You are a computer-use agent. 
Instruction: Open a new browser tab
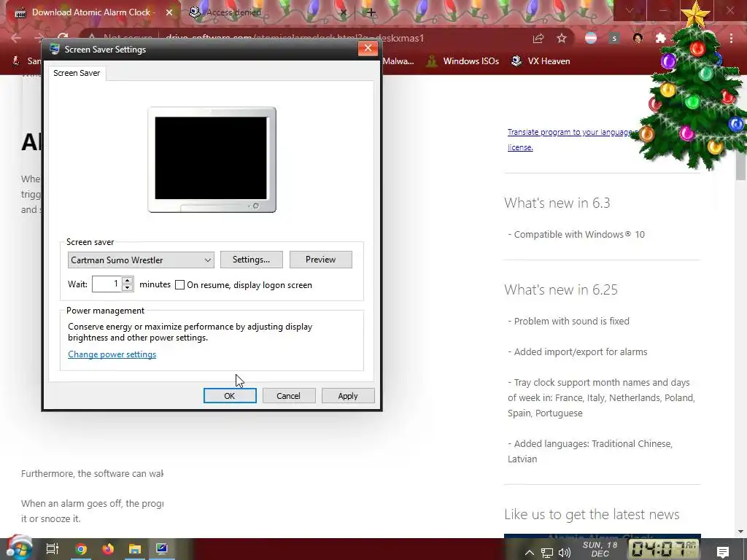coord(371,12)
